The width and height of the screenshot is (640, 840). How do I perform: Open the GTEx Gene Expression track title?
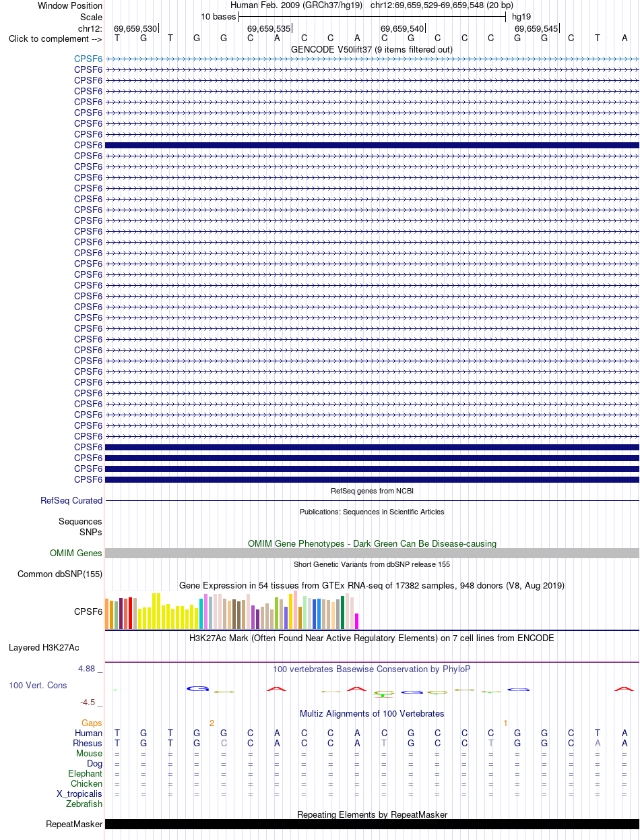[372, 585]
